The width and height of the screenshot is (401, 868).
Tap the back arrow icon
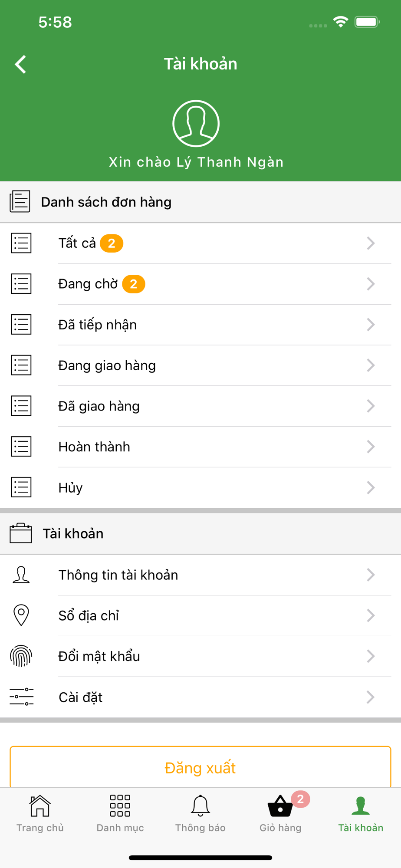tap(21, 64)
